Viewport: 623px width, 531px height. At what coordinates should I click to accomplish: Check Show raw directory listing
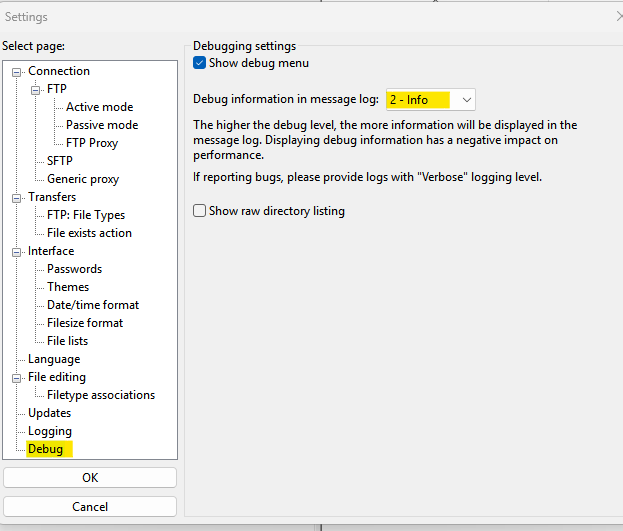pos(200,211)
